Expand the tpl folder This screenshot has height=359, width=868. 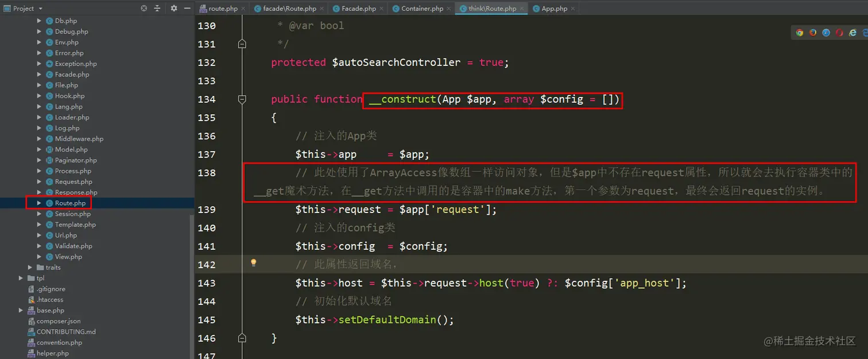click(x=21, y=278)
